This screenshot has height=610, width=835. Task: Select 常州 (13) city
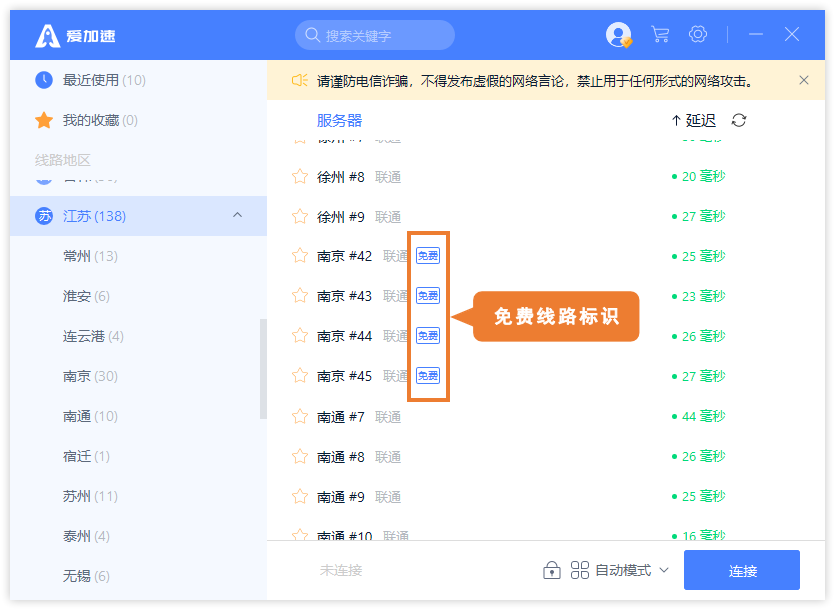tap(138, 256)
